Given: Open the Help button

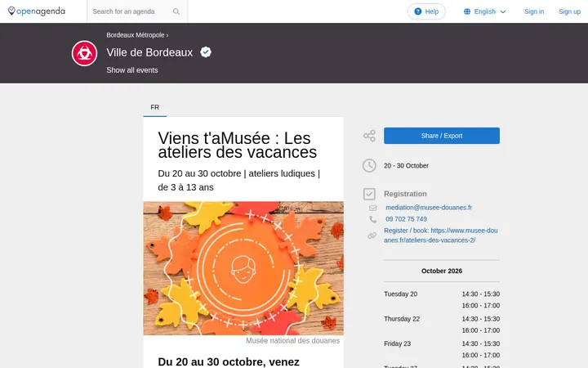Looking at the screenshot, I should (x=426, y=11).
